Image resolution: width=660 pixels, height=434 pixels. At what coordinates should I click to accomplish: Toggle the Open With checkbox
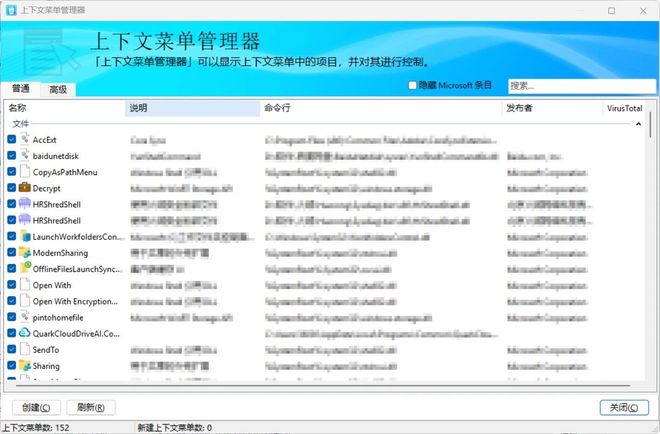coord(12,285)
